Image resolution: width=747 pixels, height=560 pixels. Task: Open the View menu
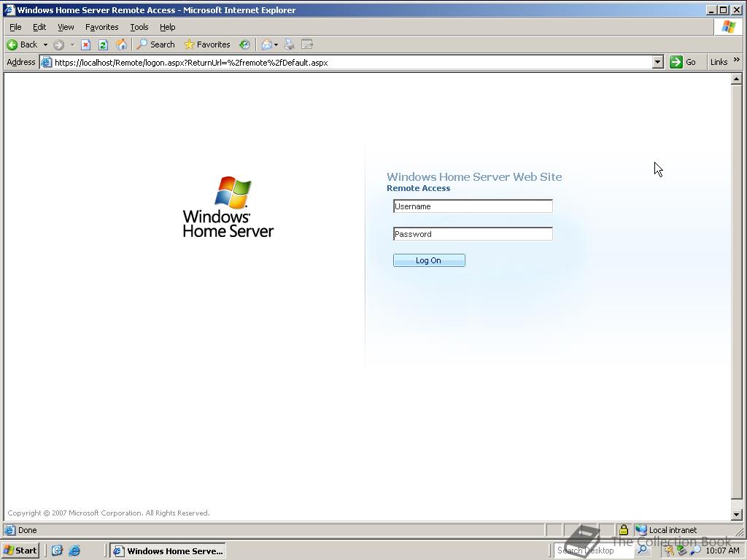point(66,27)
